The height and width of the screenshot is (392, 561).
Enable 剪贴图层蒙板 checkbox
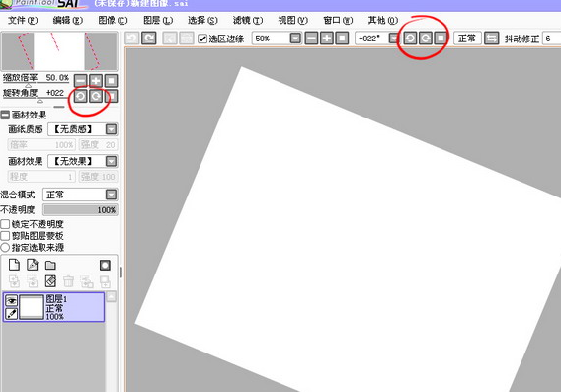pyautogui.click(x=5, y=236)
